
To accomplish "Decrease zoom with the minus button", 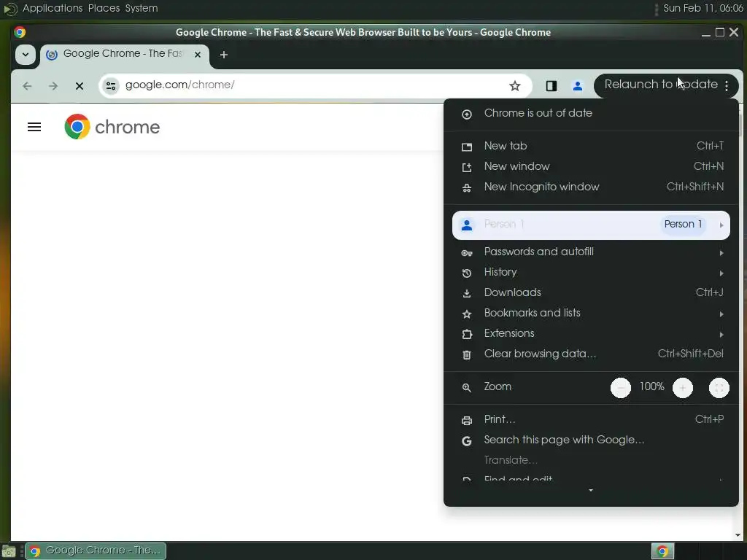I will [x=620, y=388].
